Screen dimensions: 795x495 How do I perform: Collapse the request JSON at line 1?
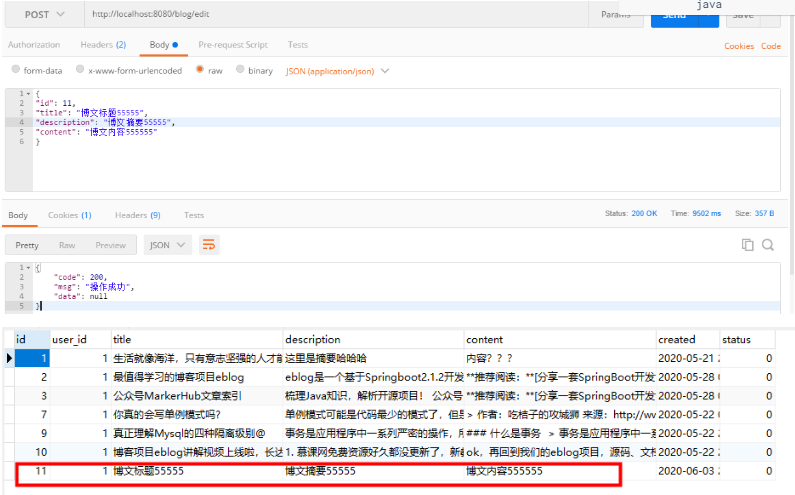pyautogui.click(x=28, y=94)
